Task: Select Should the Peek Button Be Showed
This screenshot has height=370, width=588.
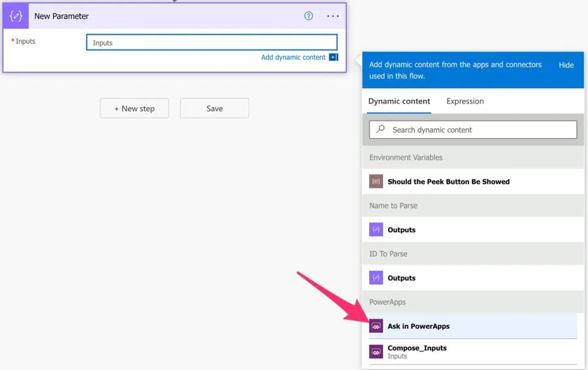Action: [x=448, y=181]
